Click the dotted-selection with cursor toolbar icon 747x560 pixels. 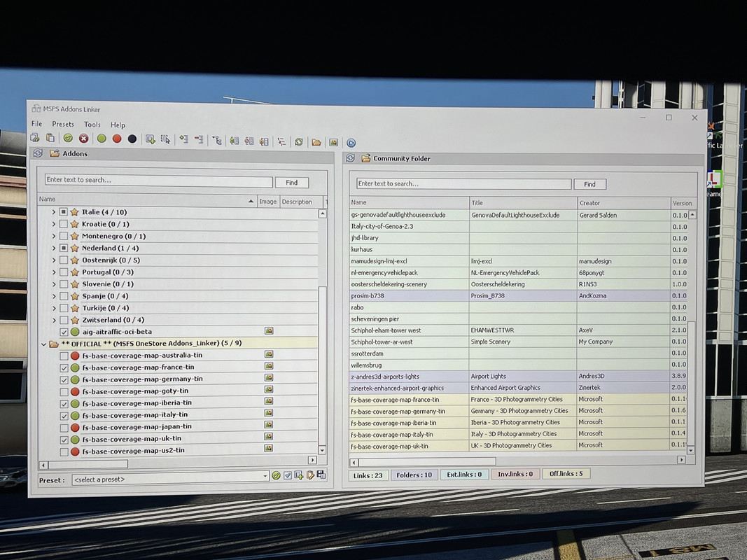click(x=165, y=139)
